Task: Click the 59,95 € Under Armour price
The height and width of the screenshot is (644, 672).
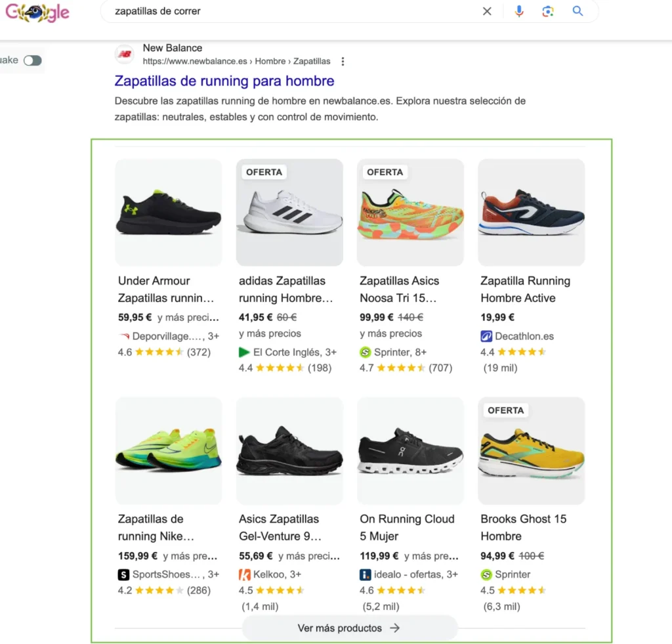Action: point(135,317)
